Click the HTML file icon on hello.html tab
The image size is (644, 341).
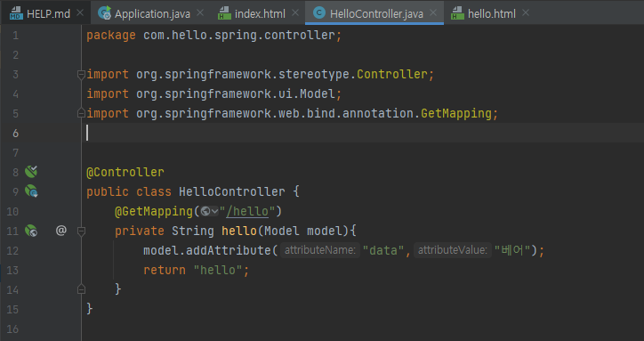pos(457,13)
